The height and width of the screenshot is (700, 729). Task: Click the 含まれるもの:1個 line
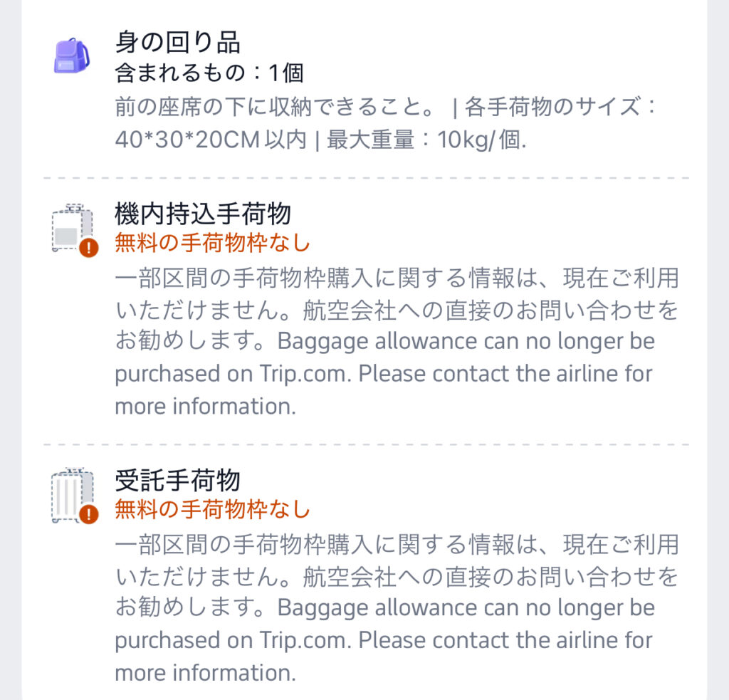(x=210, y=73)
